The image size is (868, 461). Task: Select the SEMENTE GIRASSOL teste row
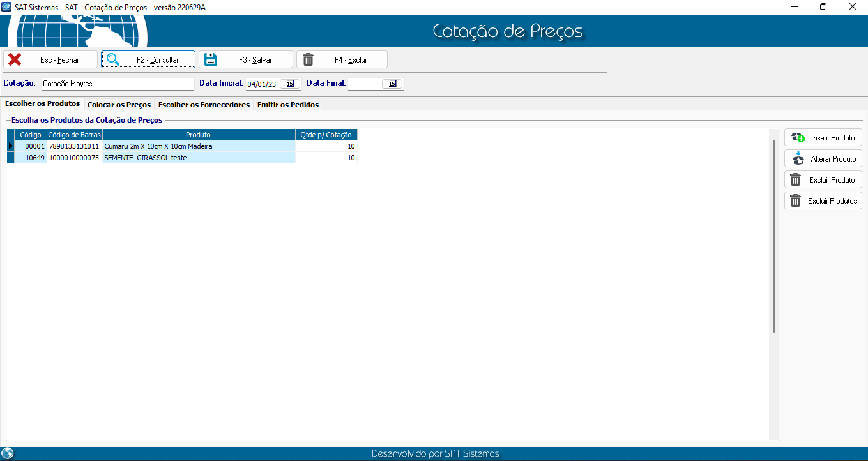point(198,158)
